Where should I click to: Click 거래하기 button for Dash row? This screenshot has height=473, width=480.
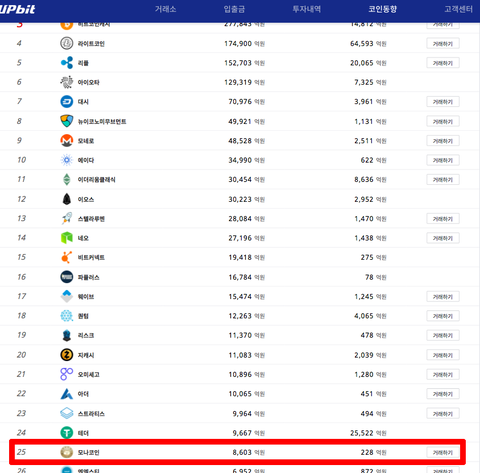coord(443,102)
